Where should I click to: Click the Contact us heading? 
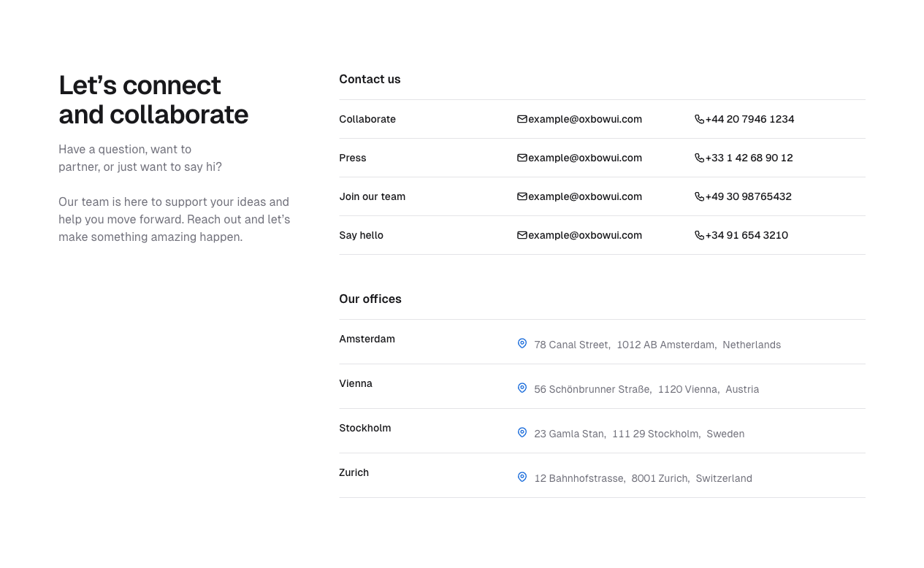[x=370, y=79]
